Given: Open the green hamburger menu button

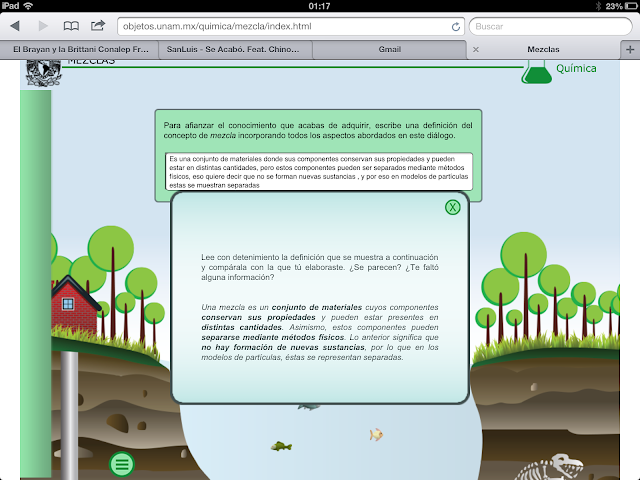Looking at the screenshot, I should [122, 464].
